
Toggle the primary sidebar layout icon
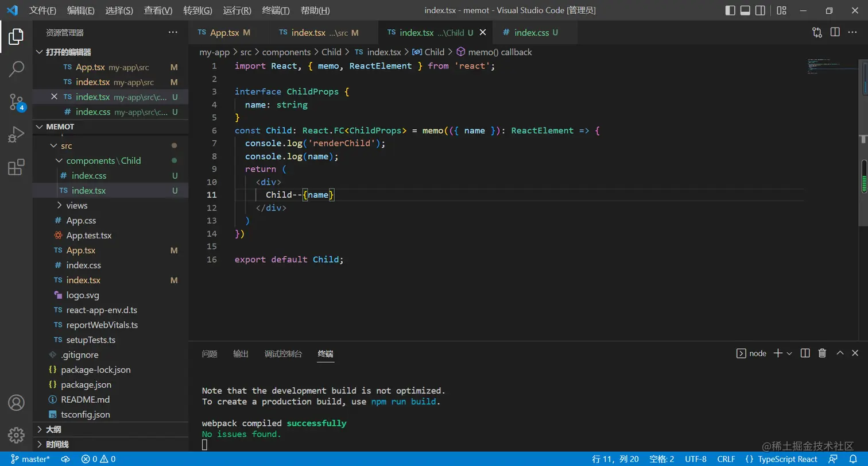click(730, 10)
